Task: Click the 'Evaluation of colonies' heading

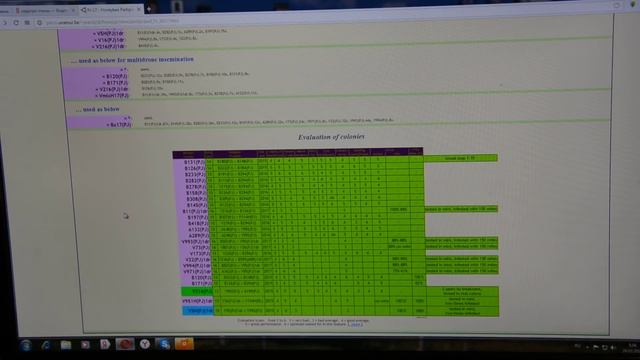Action: [331, 137]
